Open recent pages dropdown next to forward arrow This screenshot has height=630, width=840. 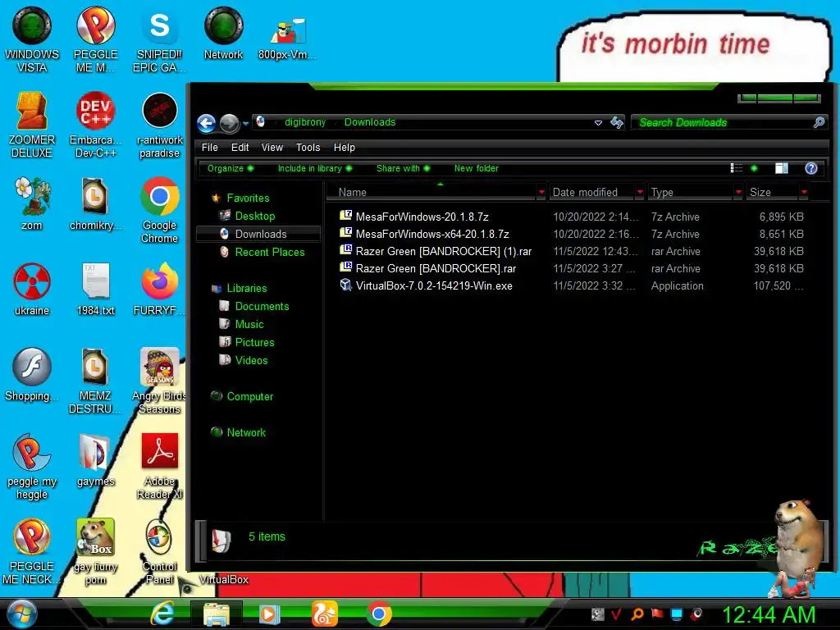coord(245,123)
